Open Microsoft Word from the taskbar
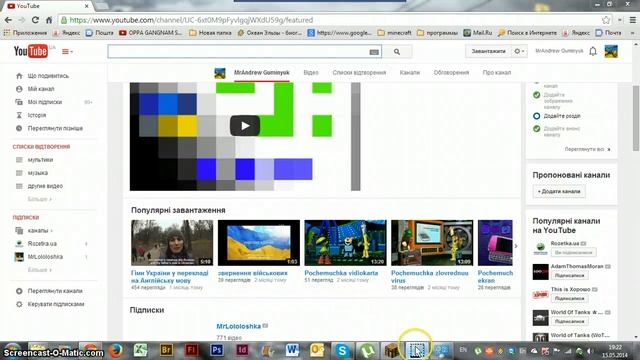 [292, 350]
